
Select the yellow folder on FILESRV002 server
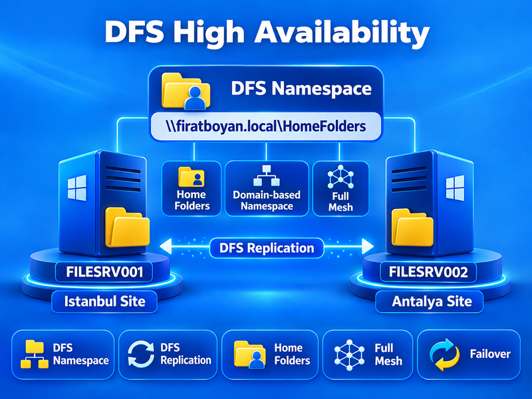412,227
